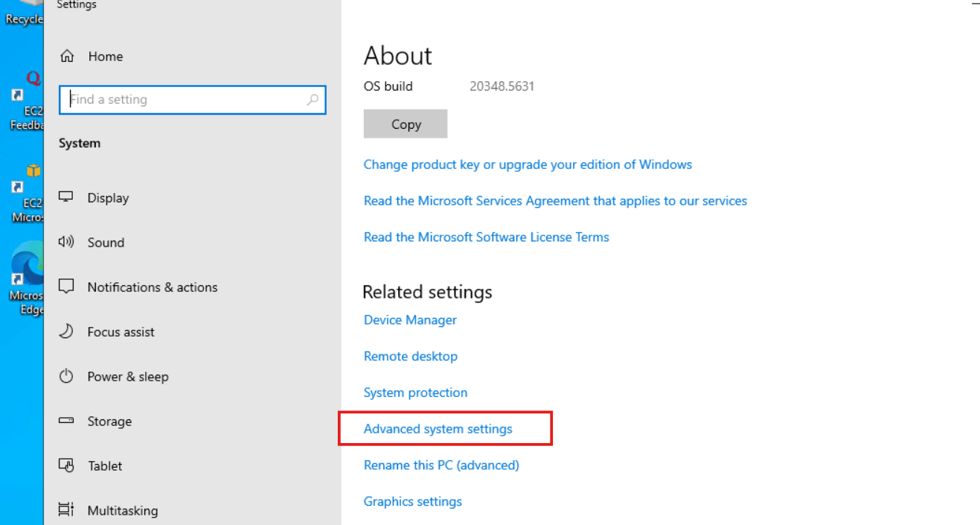Select the EC2 Feedback desktop shortcut
This screenshot has height=525, width=980.
tap(27, 103)
